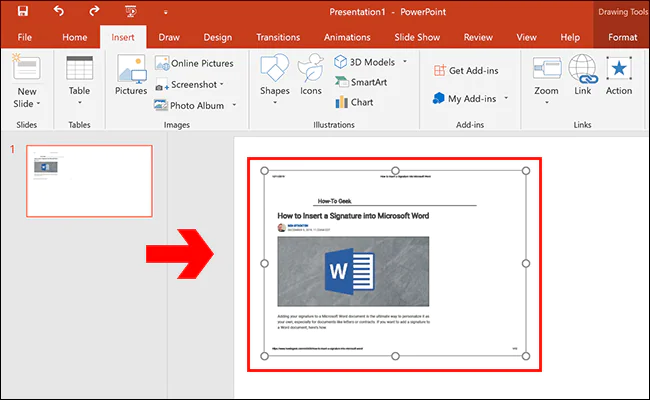Open the Transitions ribbon tab
Image resolution: width=650 pixels, height=400 pixels.
(277, 37)
